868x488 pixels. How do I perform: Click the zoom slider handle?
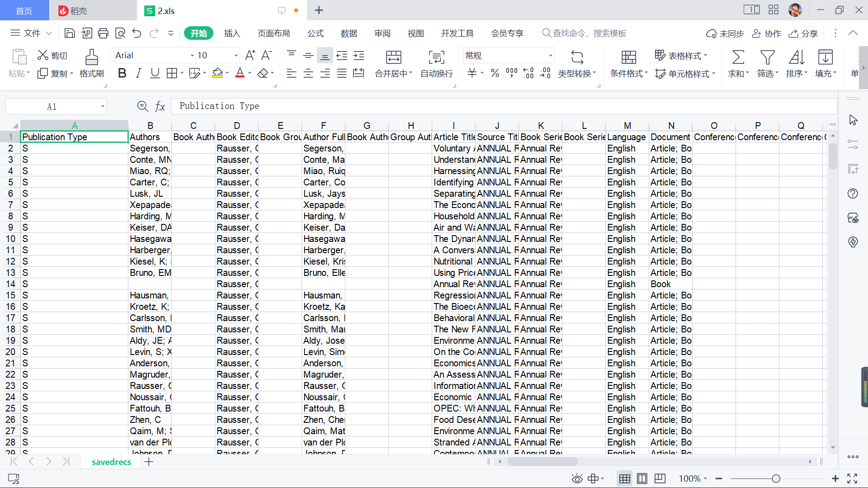tap(776, 479)
